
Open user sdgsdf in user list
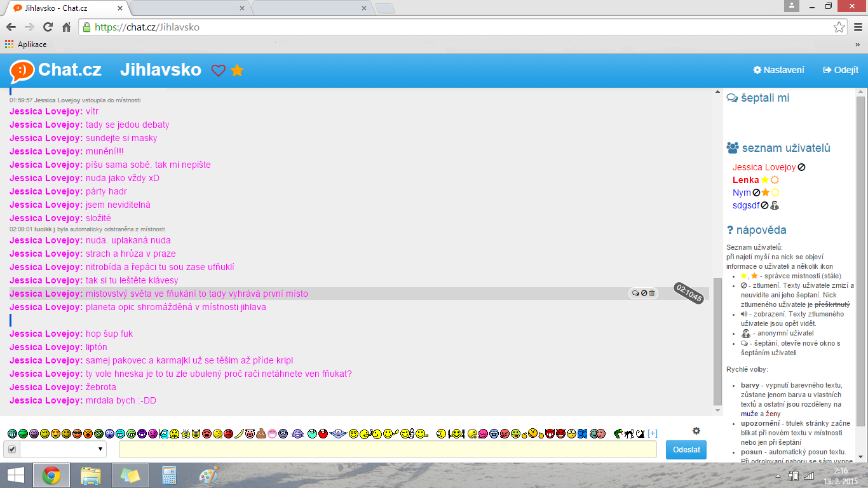(746, 205)
